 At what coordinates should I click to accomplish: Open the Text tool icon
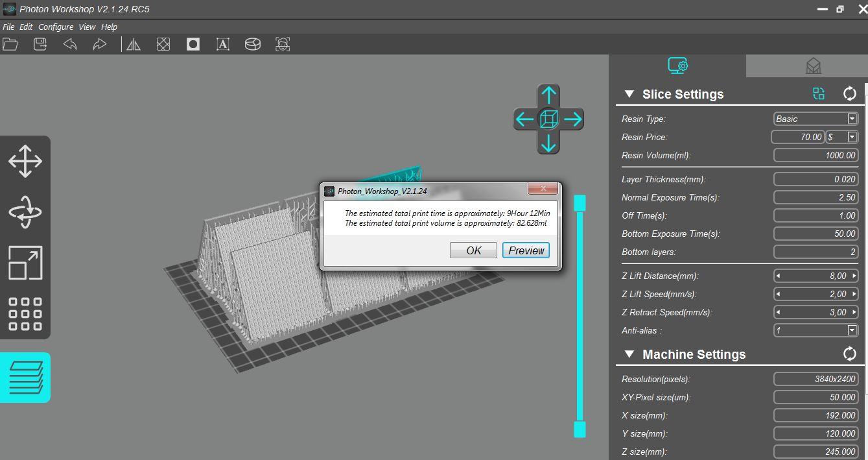(223, 44)
